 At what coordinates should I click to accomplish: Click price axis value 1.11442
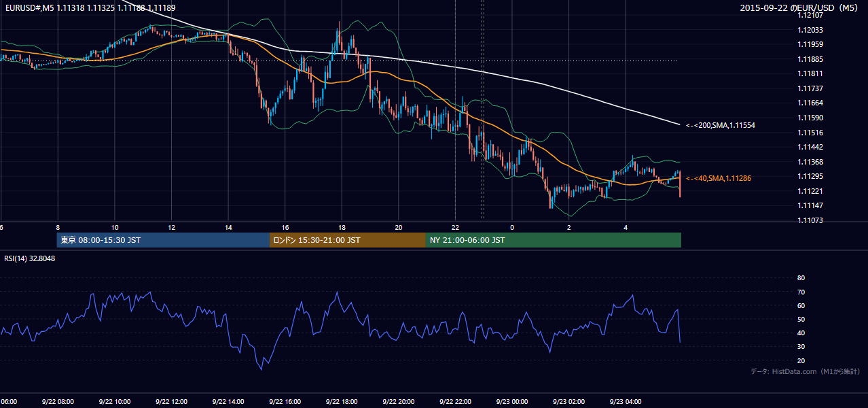point(810,147)
